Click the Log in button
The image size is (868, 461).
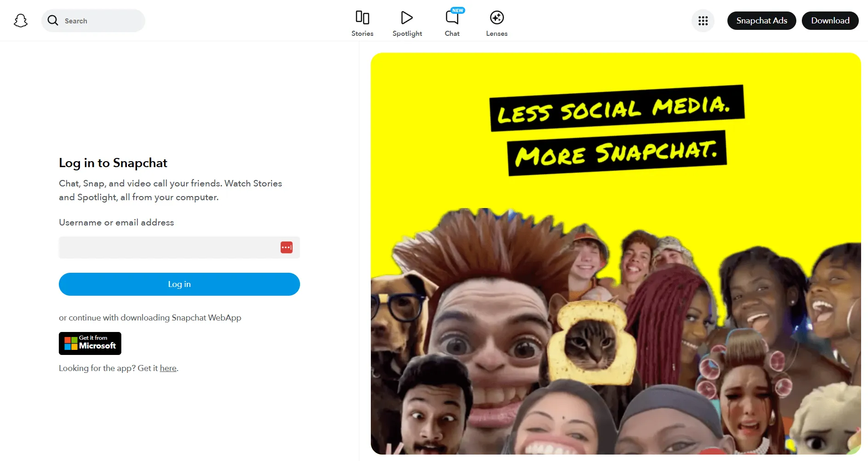(179, 284)
